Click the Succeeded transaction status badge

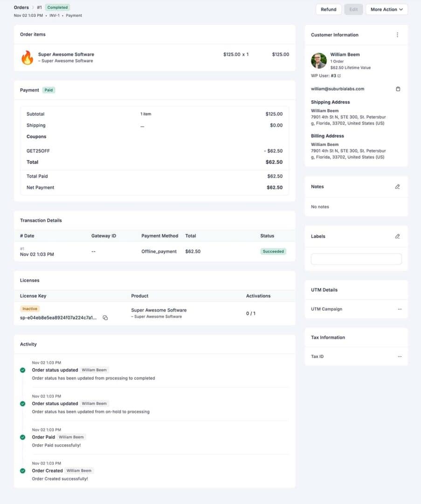coord(273,251)
